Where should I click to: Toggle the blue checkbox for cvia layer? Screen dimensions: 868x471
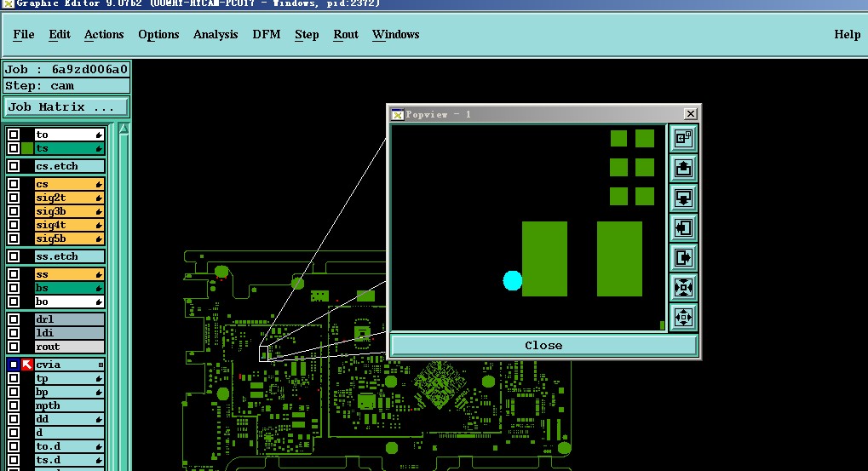14,365
